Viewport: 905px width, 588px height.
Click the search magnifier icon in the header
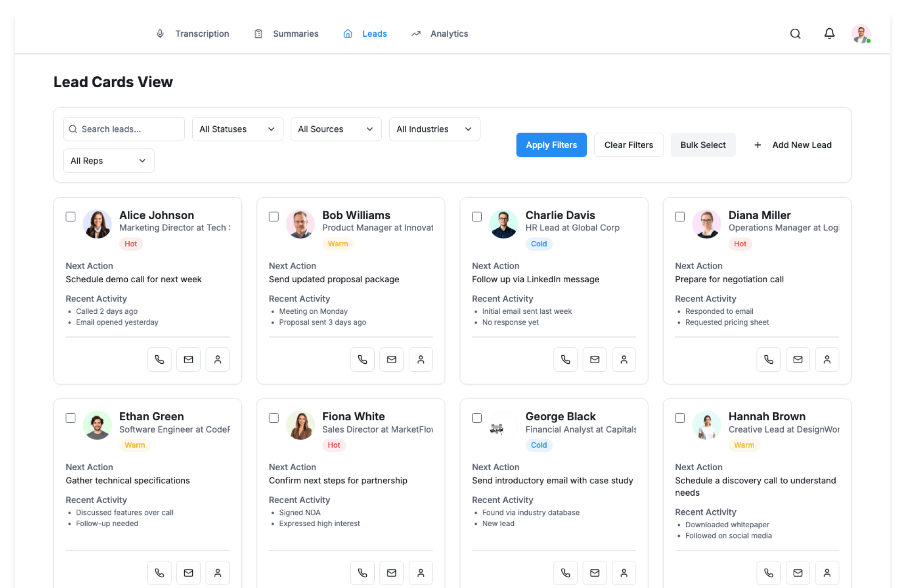[x=795, y=33]
